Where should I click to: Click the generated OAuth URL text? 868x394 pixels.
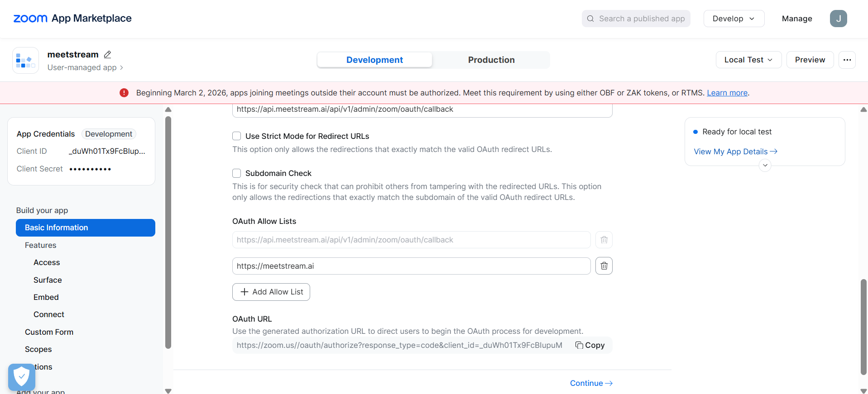coord(399,345)
